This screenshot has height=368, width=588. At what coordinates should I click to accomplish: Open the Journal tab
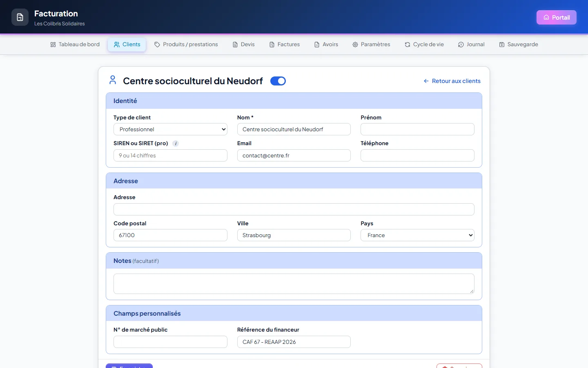471,45
